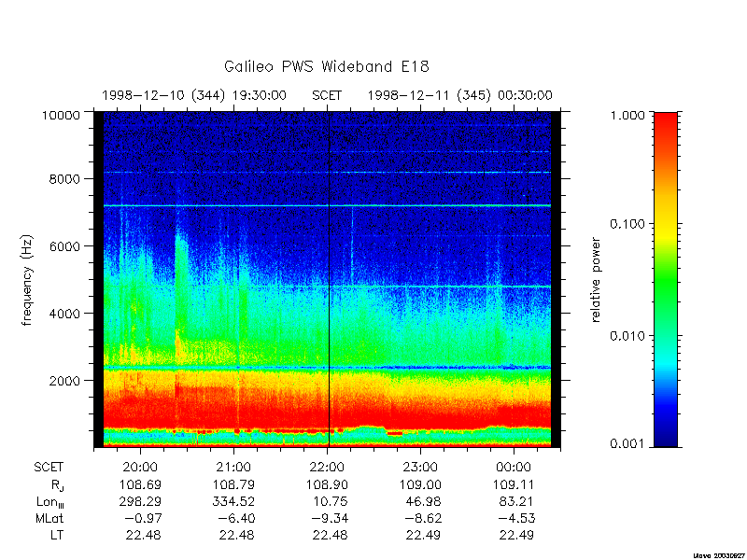Click the LT row label

(x=57, y=535)
